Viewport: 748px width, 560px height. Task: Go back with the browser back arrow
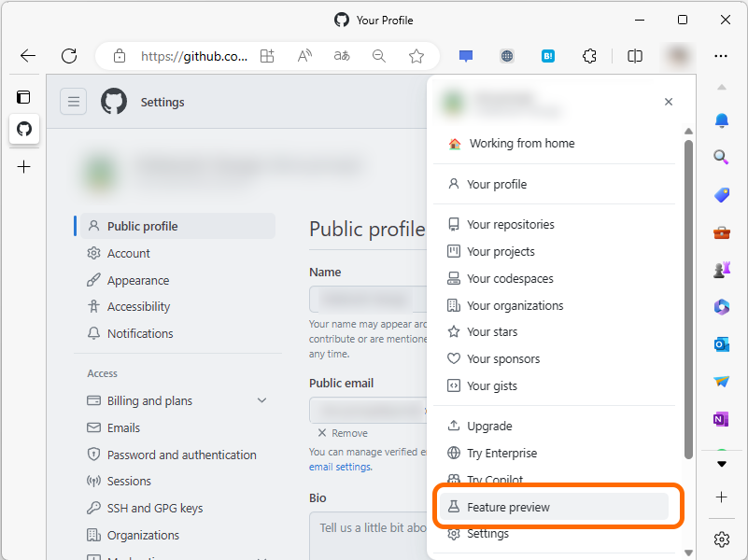[28, 56]
